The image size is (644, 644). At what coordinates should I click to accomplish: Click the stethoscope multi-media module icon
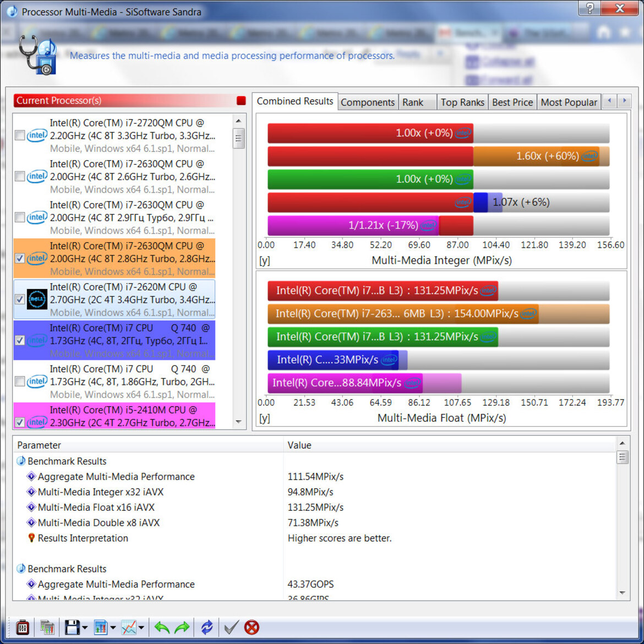tap(37, 55)
